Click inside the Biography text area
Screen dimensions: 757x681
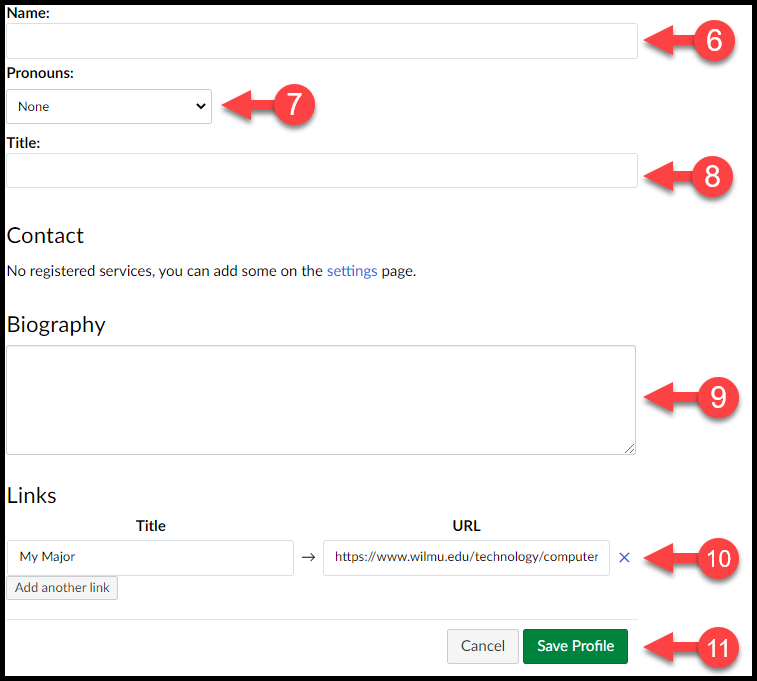[321, 400]
